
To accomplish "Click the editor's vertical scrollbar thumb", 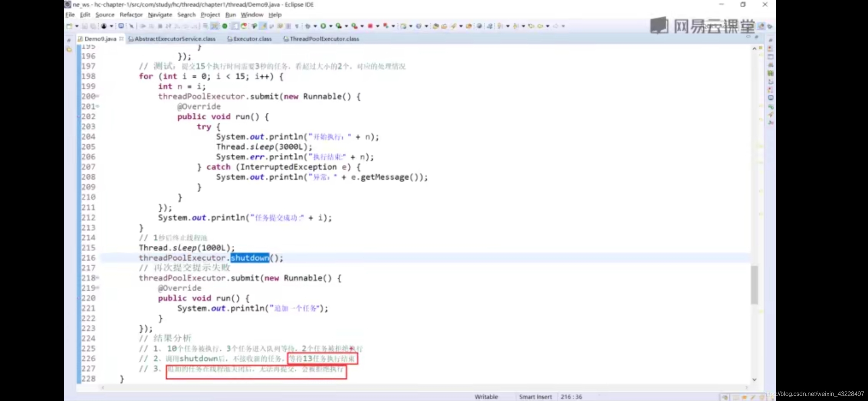I will 754,285.
